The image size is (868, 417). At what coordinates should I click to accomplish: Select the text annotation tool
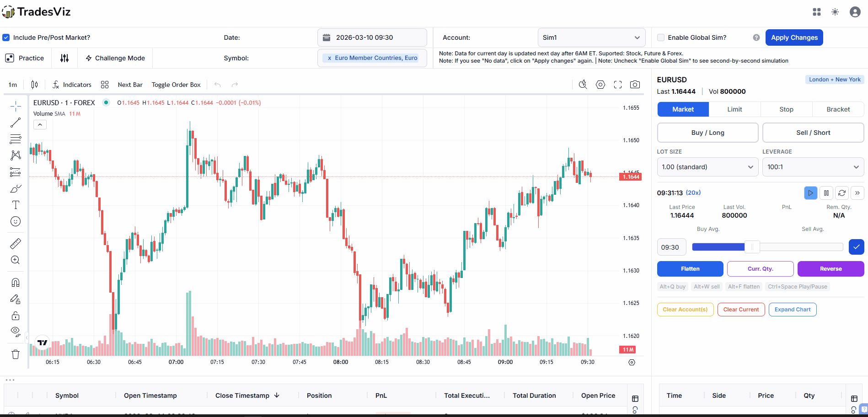tap(16, 205)
